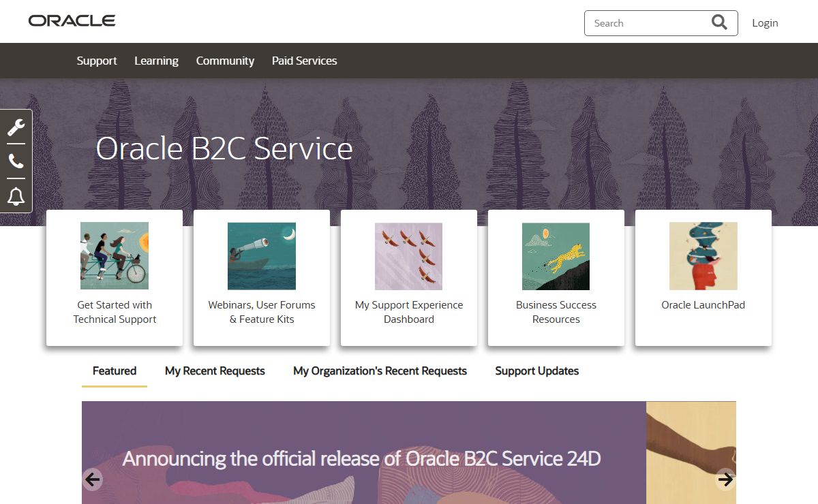Open My Support Experience Dashboard
Viewport: 818px width, 504px height.
[409, 312]
